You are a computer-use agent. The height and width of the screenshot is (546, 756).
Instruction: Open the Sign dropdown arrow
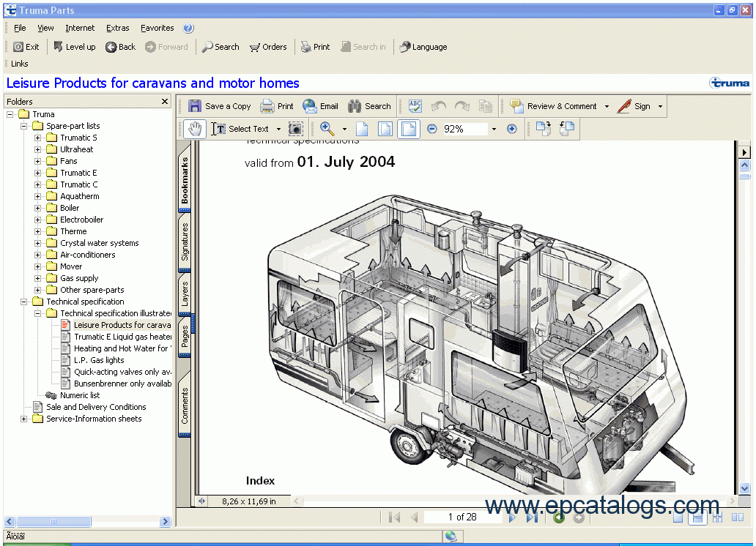coord(660,107)
